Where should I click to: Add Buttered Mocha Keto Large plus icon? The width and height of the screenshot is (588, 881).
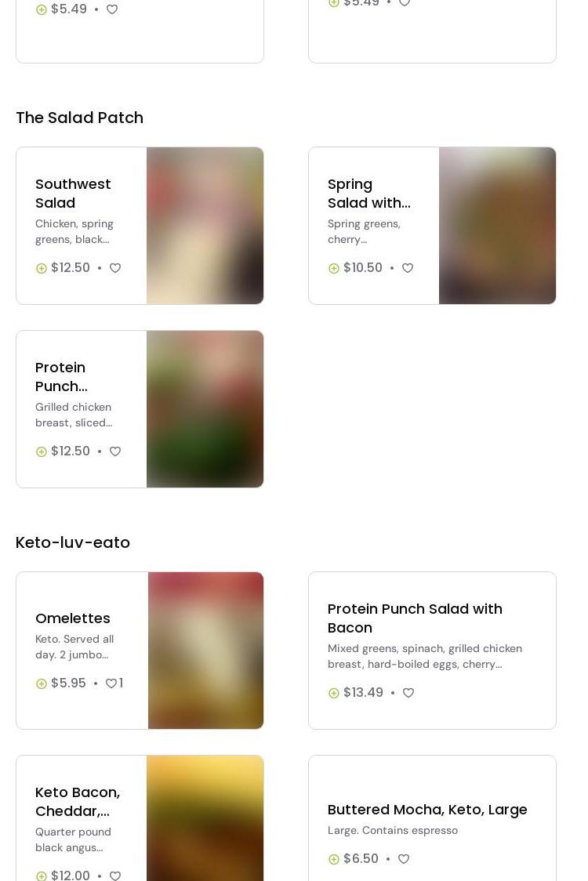coord(333,859)
